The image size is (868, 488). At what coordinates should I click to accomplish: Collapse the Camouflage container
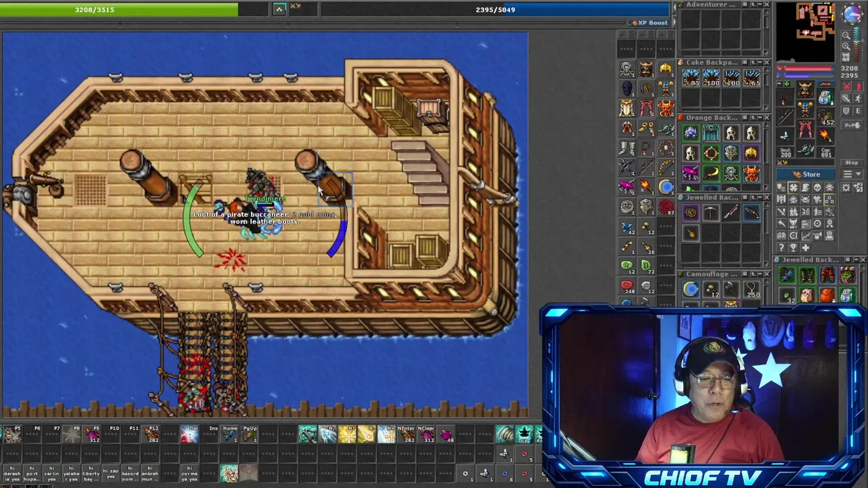coord(759,274)
